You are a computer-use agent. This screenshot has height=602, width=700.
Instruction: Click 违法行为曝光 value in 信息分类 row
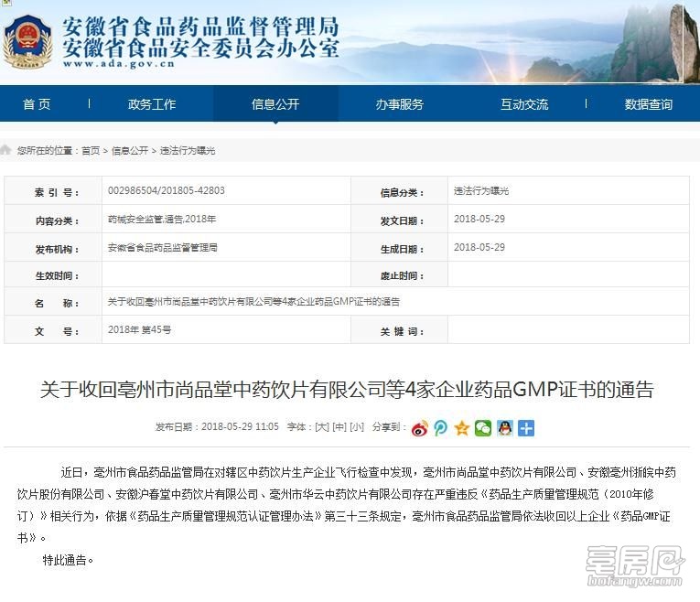(481, 190)
